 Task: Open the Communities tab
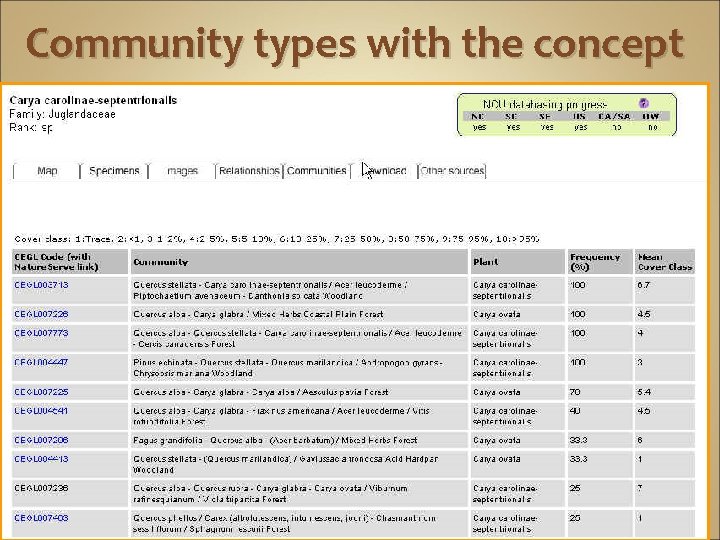click(x=316, y=171)
